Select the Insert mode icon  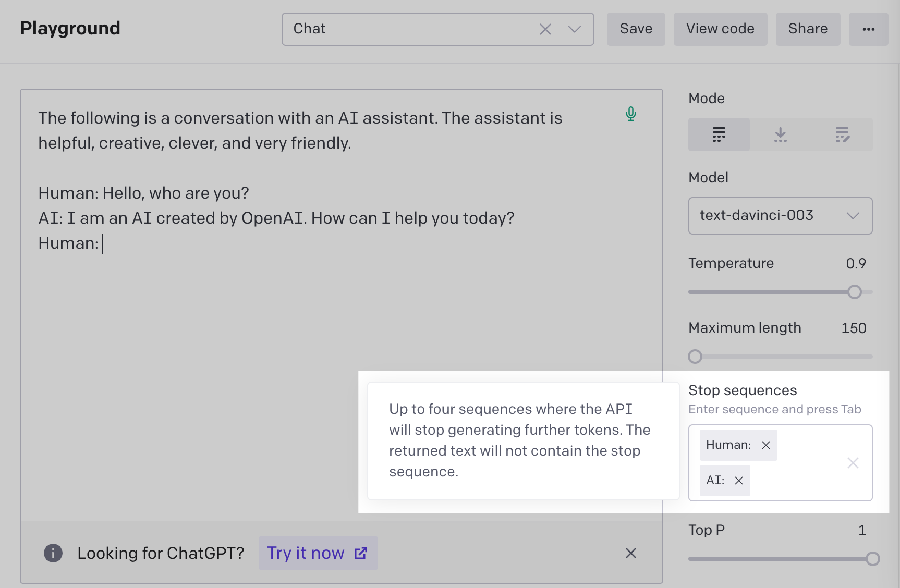tap(781, 134)
